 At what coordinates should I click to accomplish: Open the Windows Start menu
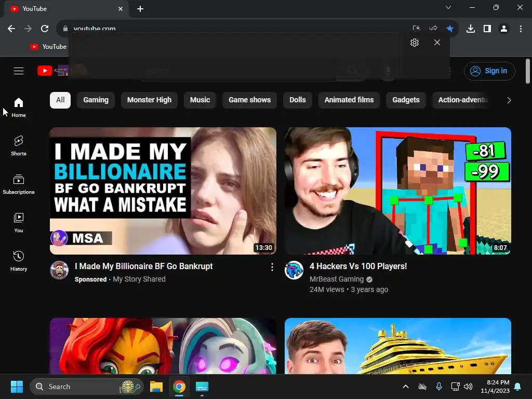17,387
